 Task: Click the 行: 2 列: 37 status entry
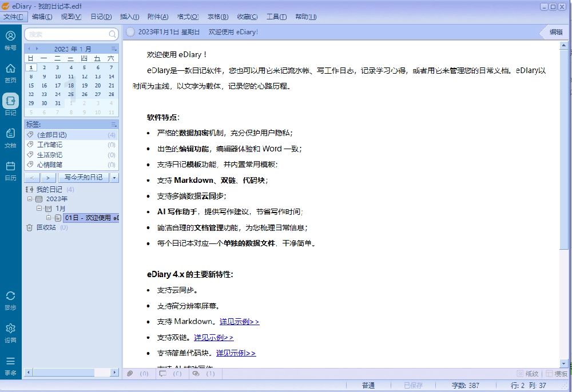(528, 386)
